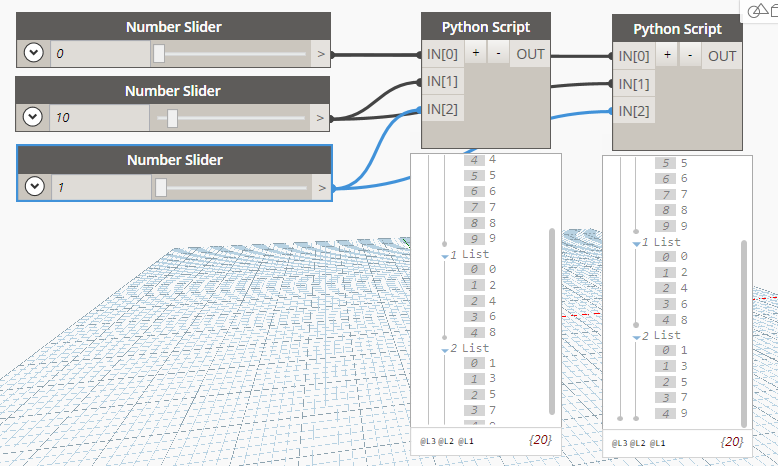Click IN[1] port of first Python Script
This screenshot has height=466, width=778.
pos(443,81)
